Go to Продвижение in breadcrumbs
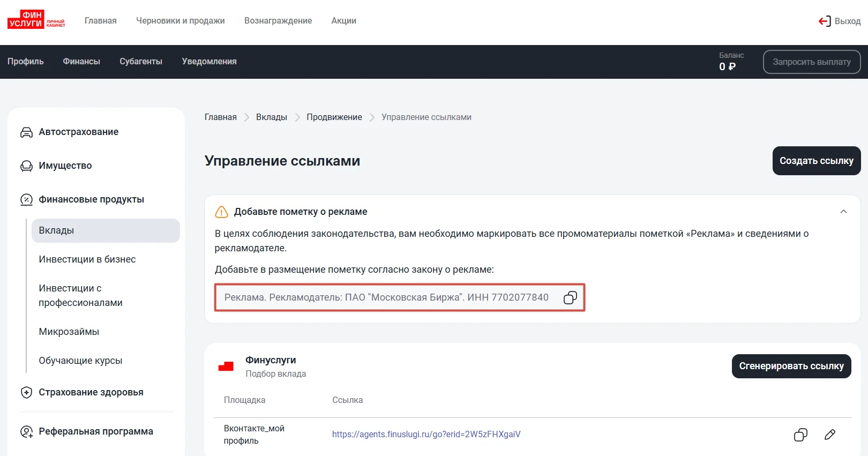This screenshot has width=868, height=456. [x=334, y=117]
